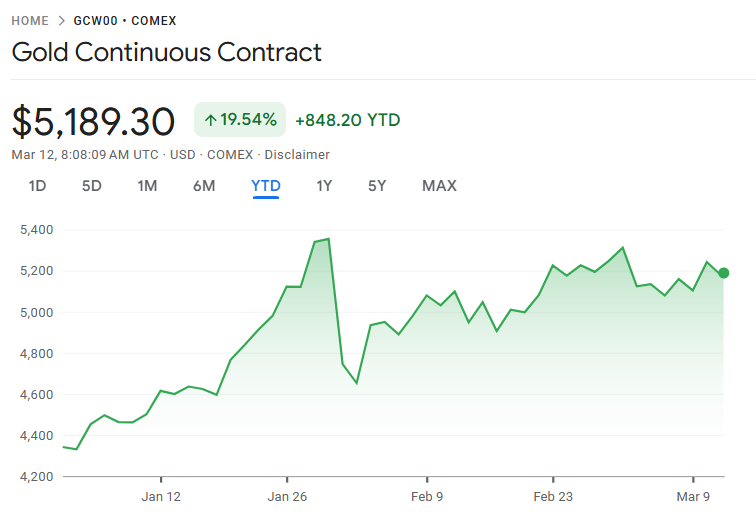Show the 1M chart range
756x524 pixels.
[x=147, y=186]
